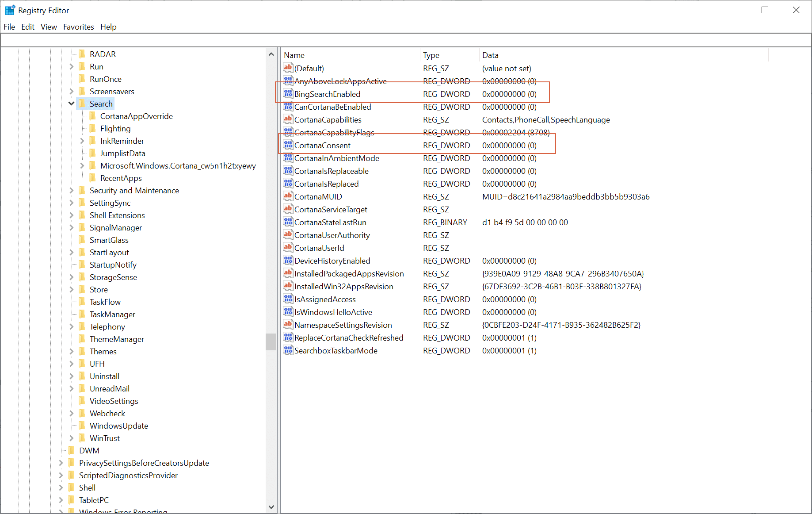Select the AnyAboveLockAppsActive value name
The height and width of the screenshot is (514, 812).
(340, 81)
